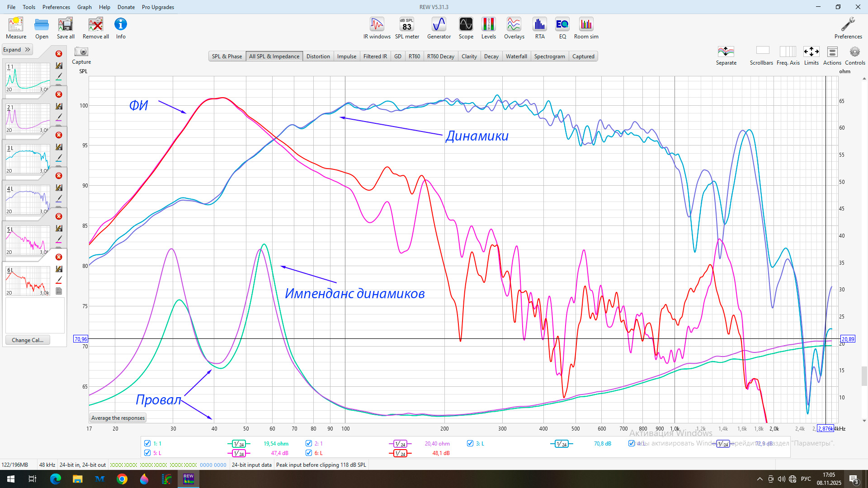Uncheck the '1: 1' trace checkbox

click(147, 443)
